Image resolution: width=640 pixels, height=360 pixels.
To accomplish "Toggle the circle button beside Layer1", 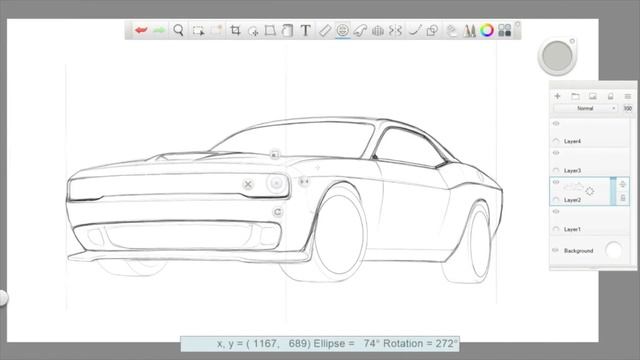I will [x=556, y=229].
